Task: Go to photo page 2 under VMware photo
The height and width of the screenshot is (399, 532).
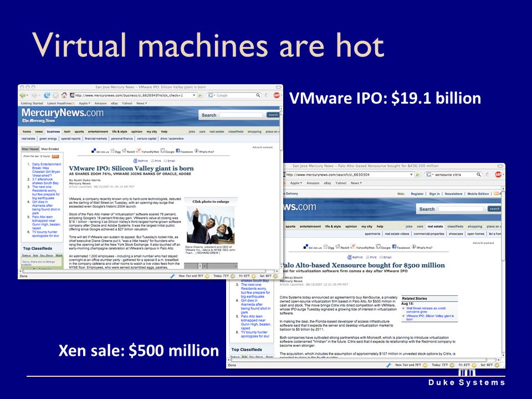Action: click(x=204, y=266)
